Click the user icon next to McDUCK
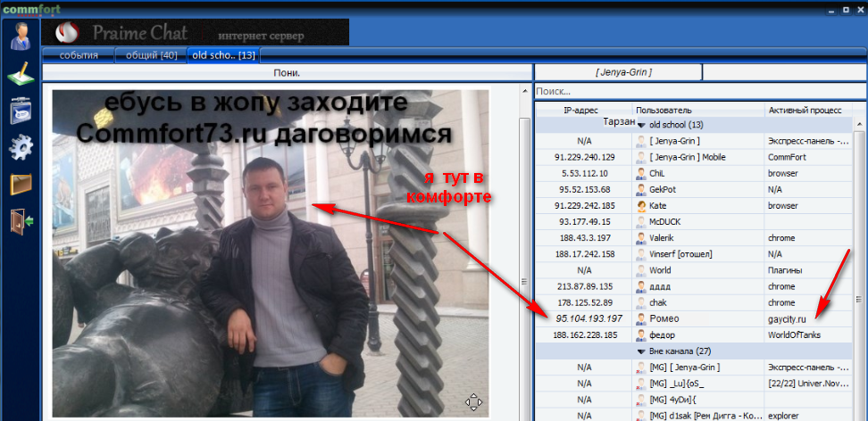 click(641, 222)
